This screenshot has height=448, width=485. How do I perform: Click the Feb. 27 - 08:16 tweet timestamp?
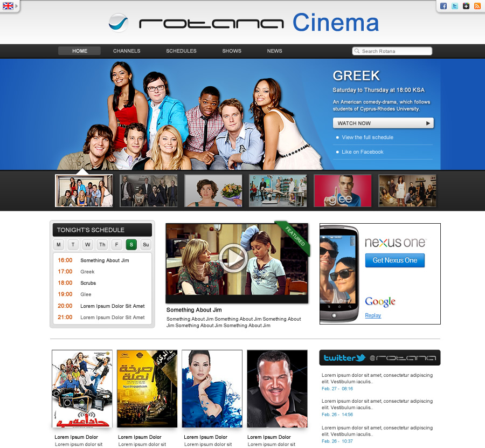tap(337, 389)
